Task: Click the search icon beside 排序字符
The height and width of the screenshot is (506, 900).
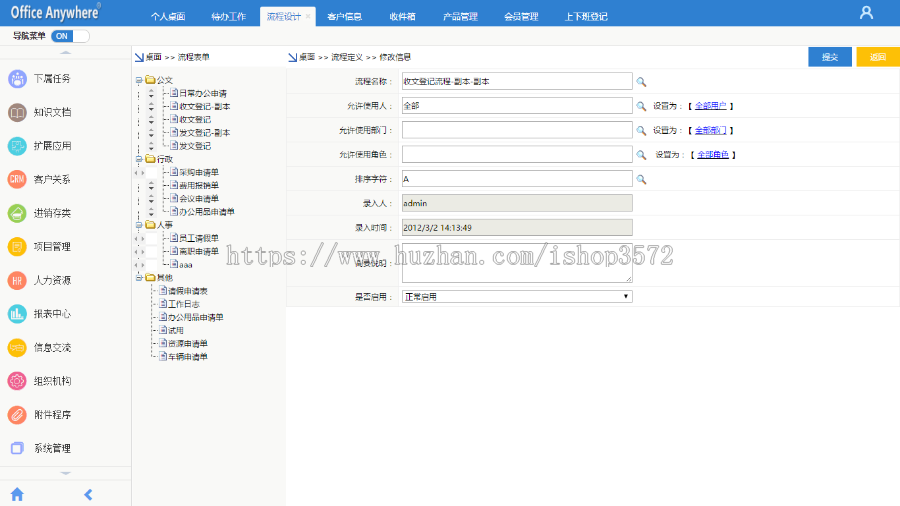Action: (641, 180)
